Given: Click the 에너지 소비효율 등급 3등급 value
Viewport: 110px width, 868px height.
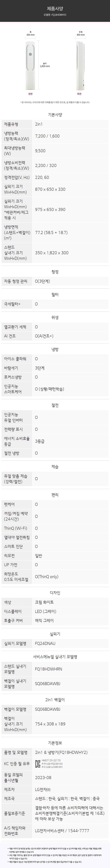Looking at the screenshot, I should (x=40, y=441).
